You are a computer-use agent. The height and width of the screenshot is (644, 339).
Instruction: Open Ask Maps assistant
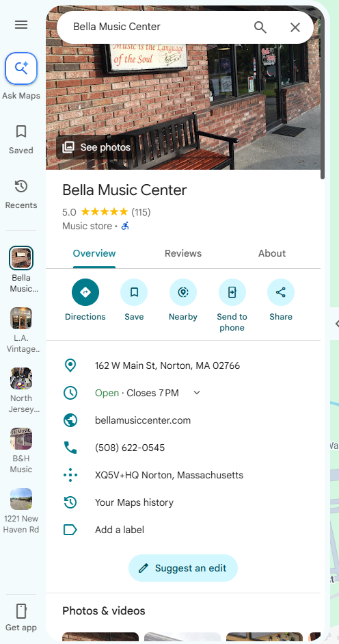pyautogui.click(x=21, y=68)
